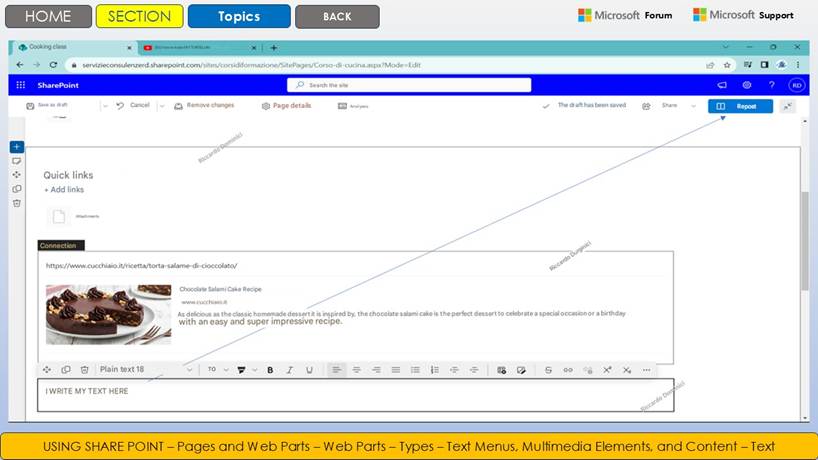Add a new section with the plus icon

tap(17, 147)
